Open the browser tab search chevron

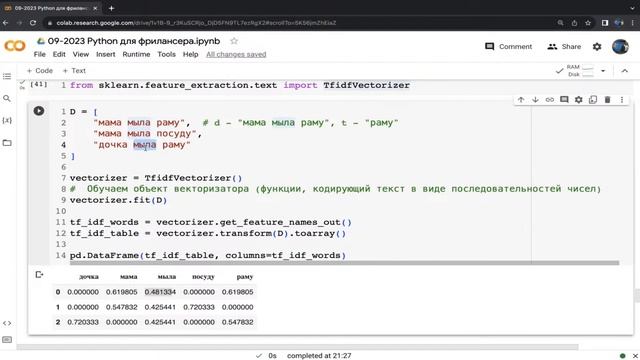point(633,8)
